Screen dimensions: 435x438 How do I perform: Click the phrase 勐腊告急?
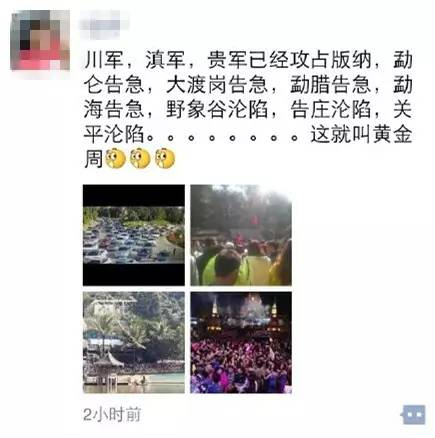(331, 85)
